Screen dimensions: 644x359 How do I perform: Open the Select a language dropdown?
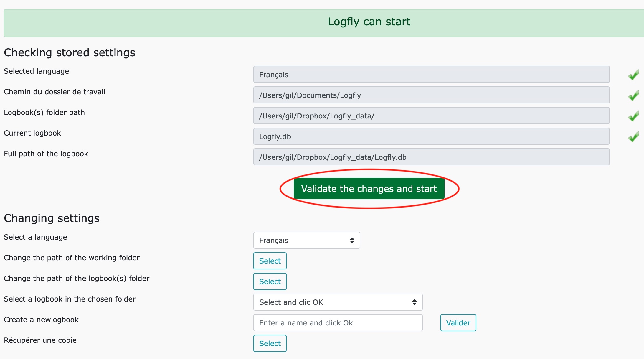coord(307,240)
